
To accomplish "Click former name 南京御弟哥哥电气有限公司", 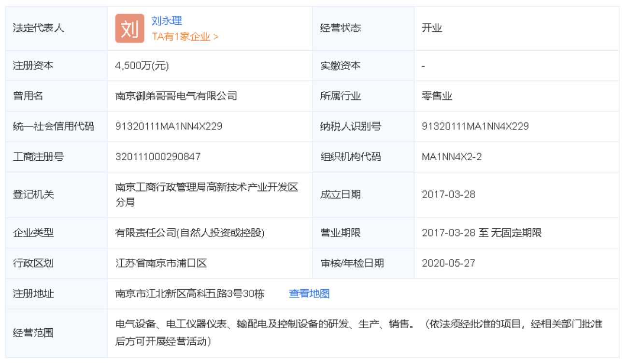I will coord(176,96).
